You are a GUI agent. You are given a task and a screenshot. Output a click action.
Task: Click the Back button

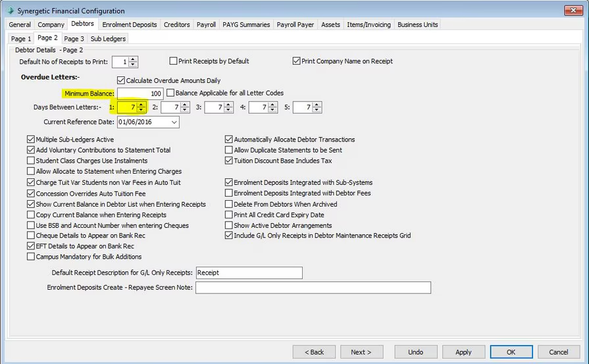point(314,352)
